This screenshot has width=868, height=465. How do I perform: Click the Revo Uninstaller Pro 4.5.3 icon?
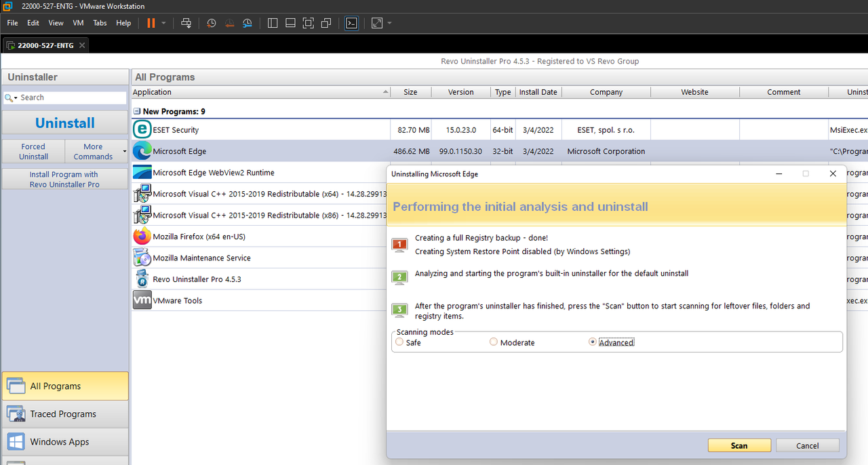pos(142,279)
